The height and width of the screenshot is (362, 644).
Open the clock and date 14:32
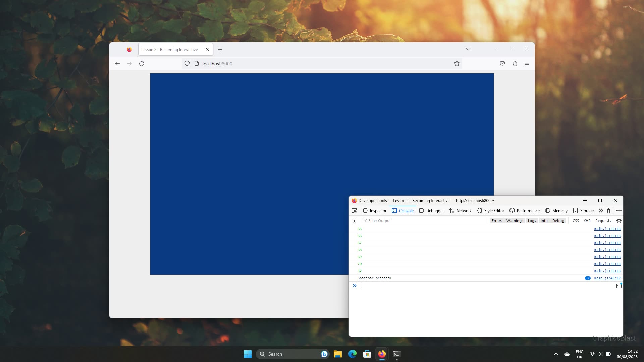tap(627, 354)
